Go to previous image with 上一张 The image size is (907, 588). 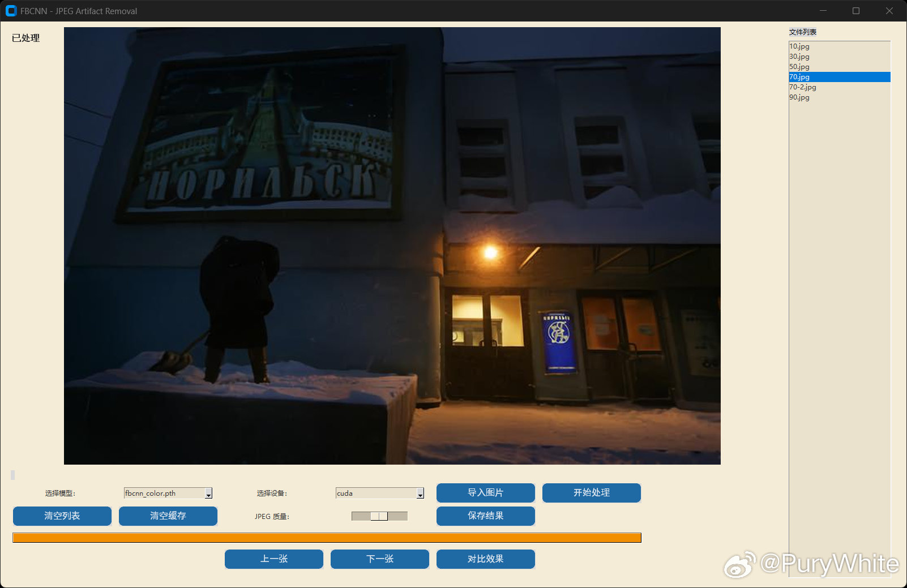coord(274,559)
